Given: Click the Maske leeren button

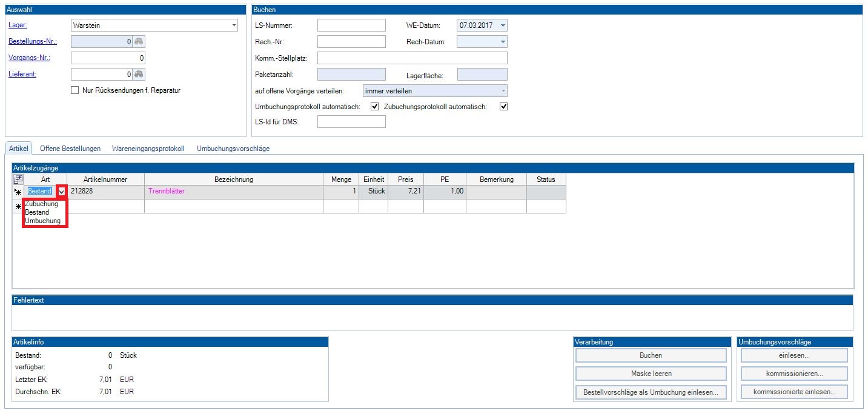Looking at the screenshot, I should tap(651, 374).
